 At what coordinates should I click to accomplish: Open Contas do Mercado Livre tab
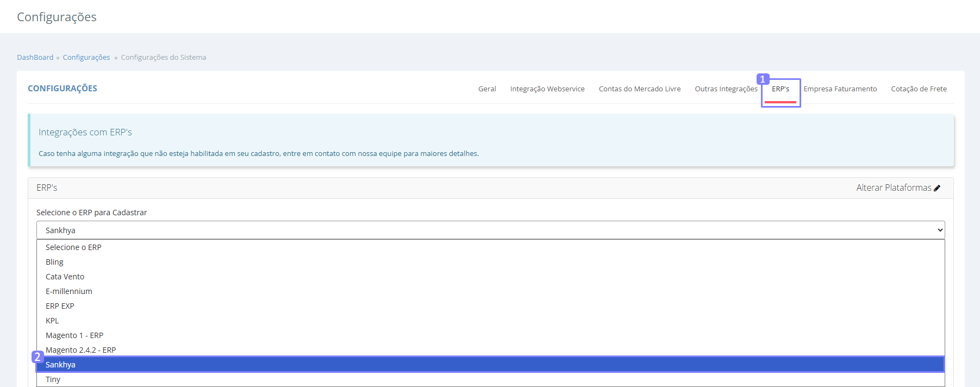pyautogui.click(x=640, y=89)
